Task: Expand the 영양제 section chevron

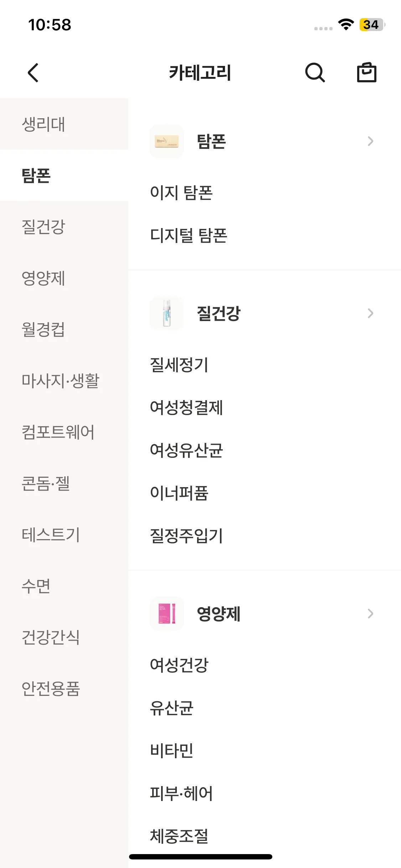Action: coord(370,614)
